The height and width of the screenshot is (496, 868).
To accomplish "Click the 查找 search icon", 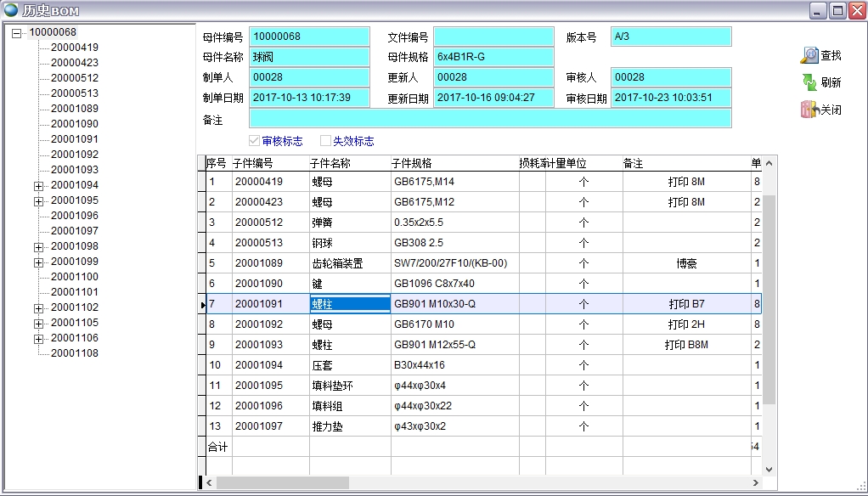I will pos(809,56).
